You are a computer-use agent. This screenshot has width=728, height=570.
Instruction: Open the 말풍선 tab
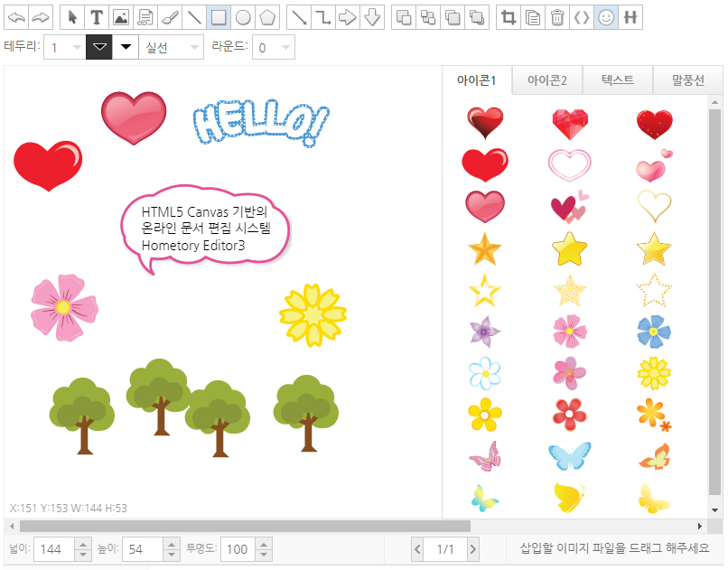(x=688, y=80)
